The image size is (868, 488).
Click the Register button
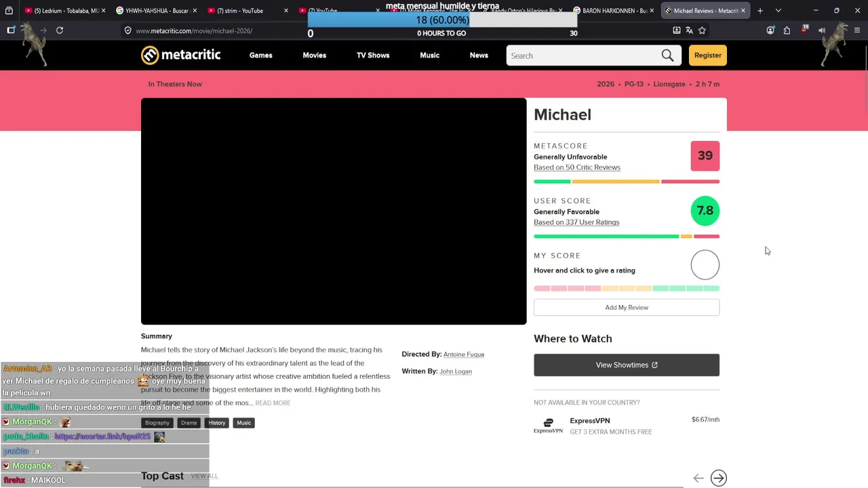[708, 56]
